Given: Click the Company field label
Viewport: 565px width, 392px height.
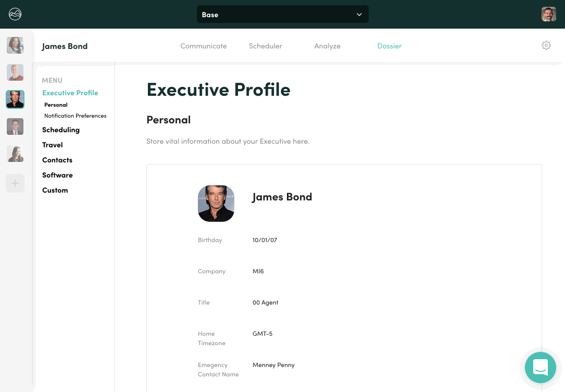Looking at the screenshot, I should [x=211, y=271].
